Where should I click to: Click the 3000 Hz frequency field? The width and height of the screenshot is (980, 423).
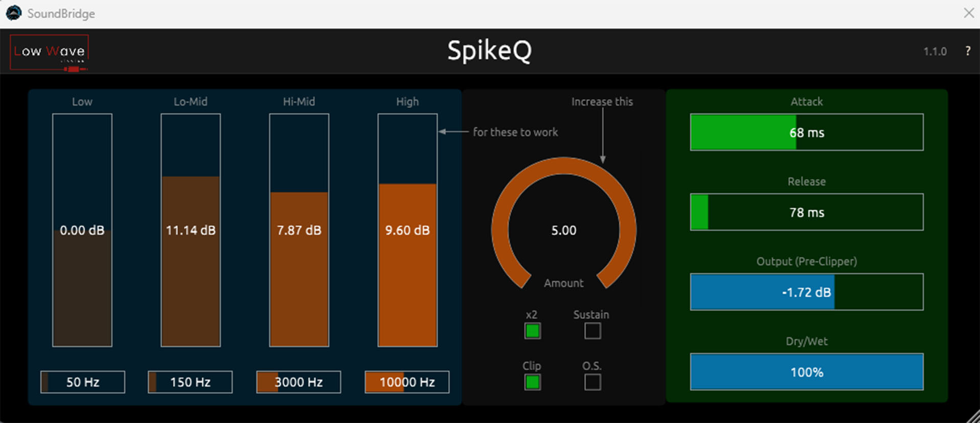tap(299, 382)
